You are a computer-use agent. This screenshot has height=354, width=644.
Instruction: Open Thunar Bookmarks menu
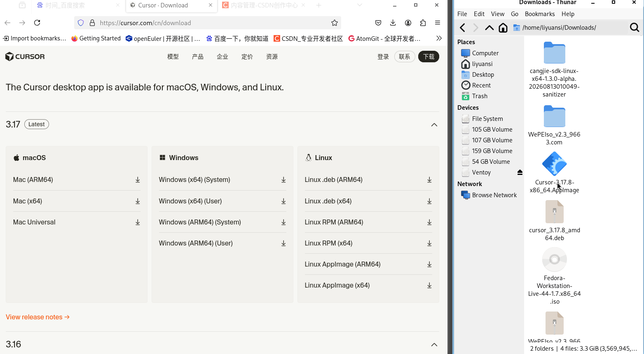click(x=540, y=14)
